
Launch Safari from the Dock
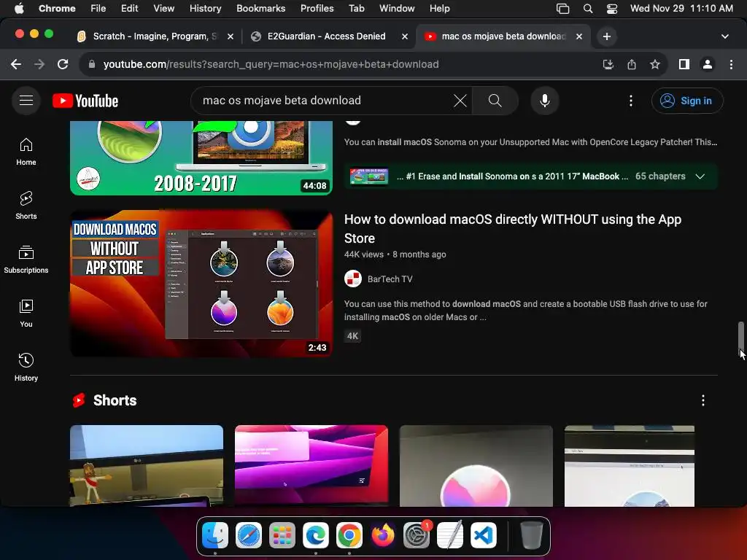point(248,535)
